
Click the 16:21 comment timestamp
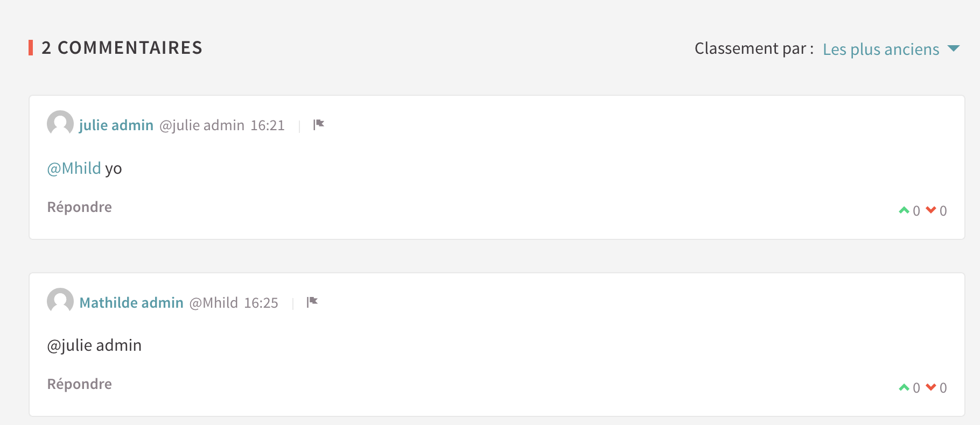(268, 125)
